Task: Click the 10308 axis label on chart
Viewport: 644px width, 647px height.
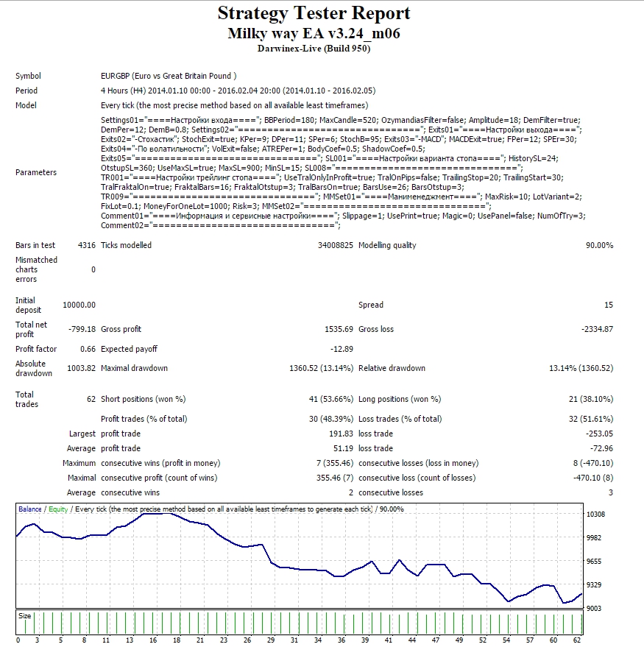Action: (x=595, y=514)
